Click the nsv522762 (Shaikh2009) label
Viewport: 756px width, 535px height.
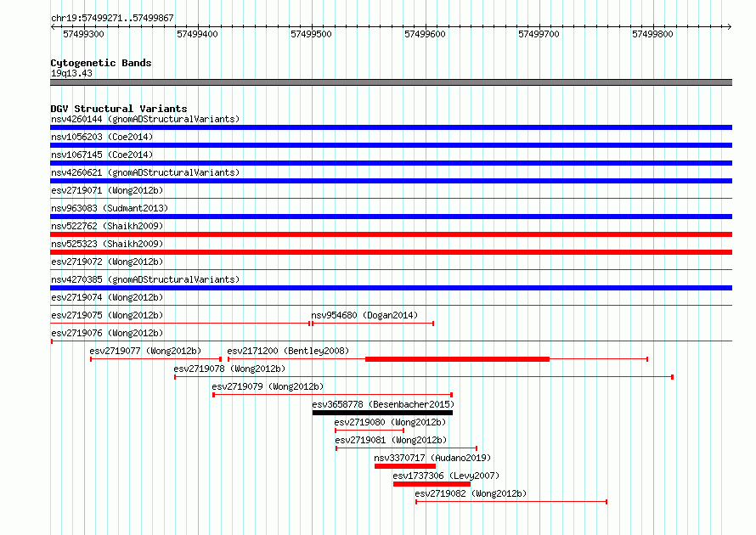tap(107, 226)
